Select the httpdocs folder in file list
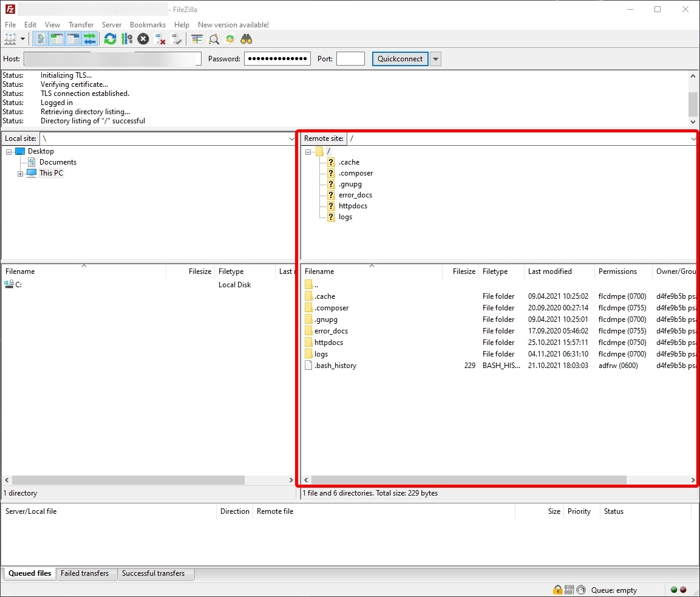Viewport: 700px width, 597px height. (328, 343)
